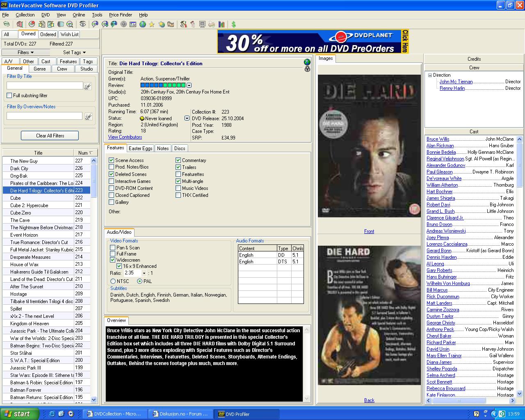
Task: Click the blue globe toolbar icon
Action: tap(142, 24)
